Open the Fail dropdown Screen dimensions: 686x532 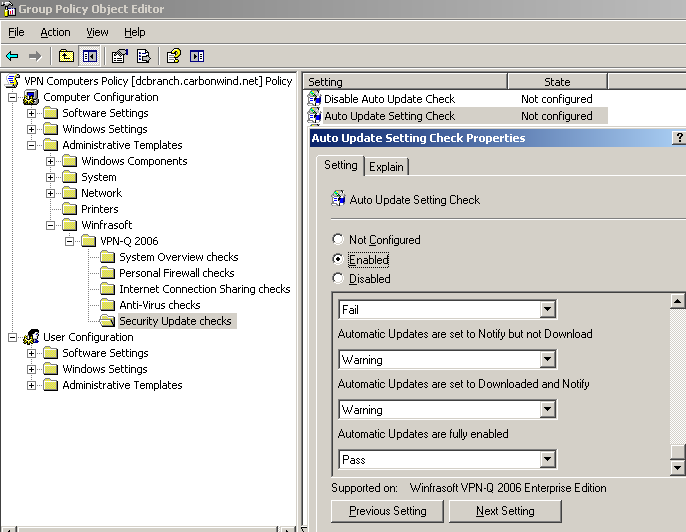(547, 309)
